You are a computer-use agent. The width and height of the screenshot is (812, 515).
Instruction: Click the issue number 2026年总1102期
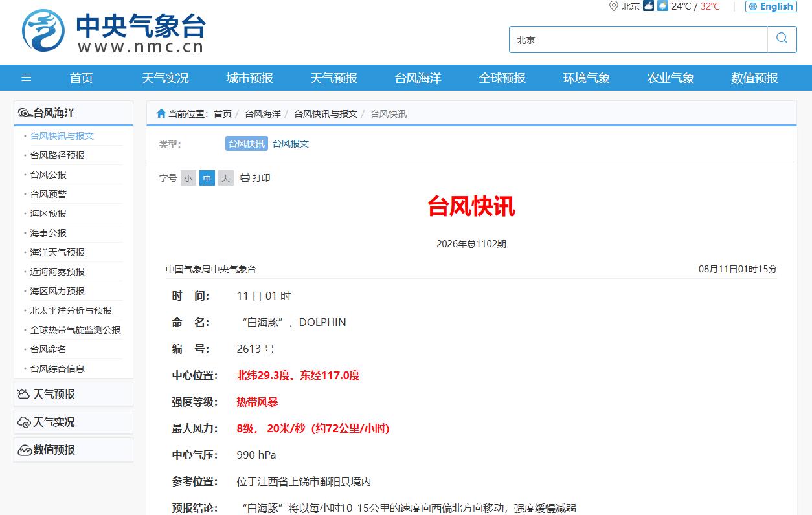471,244
